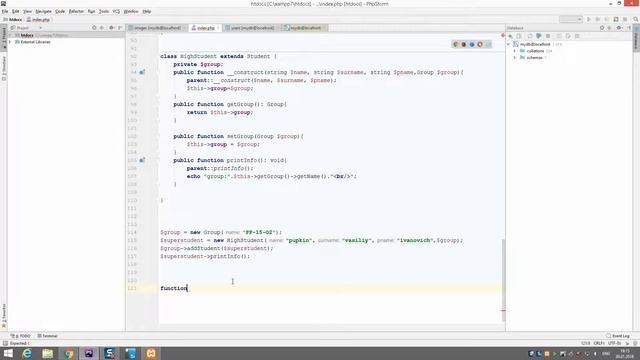Collapse mydb@localhost database node

pyautogui.click(x=509, y=44)
